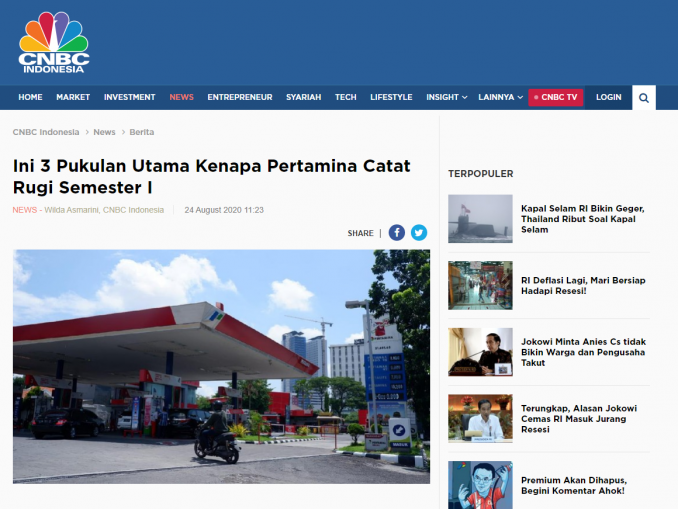Viewport: 678px width, 509px height.
Task: Share article via Twitter icon
Action: (419, 233)
